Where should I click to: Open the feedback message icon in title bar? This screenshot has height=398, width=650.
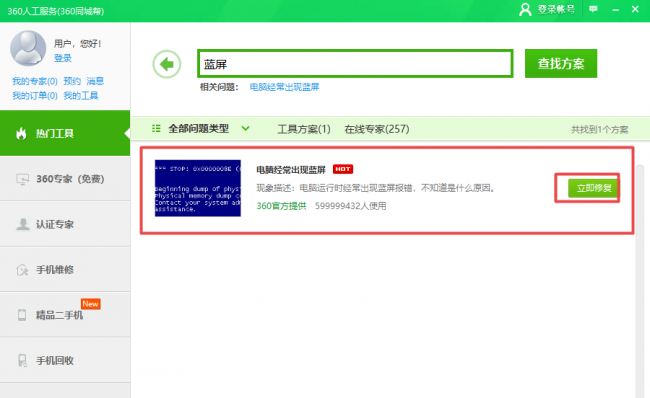[x=593, y=9]
